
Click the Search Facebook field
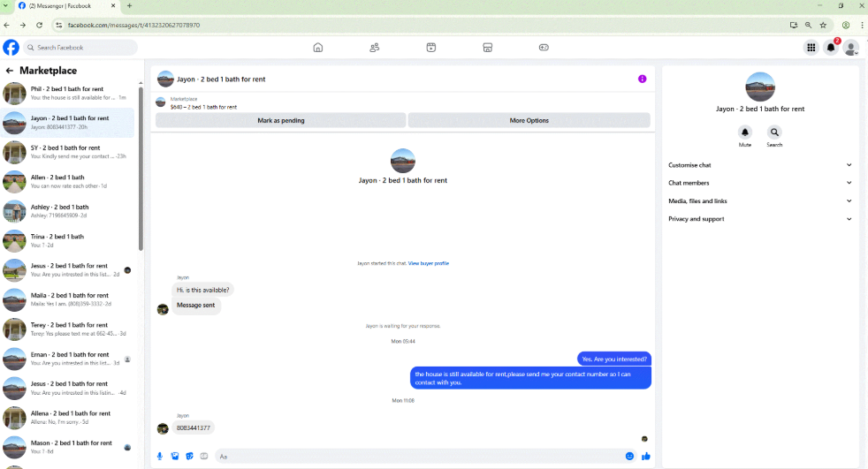click(80, 48)
